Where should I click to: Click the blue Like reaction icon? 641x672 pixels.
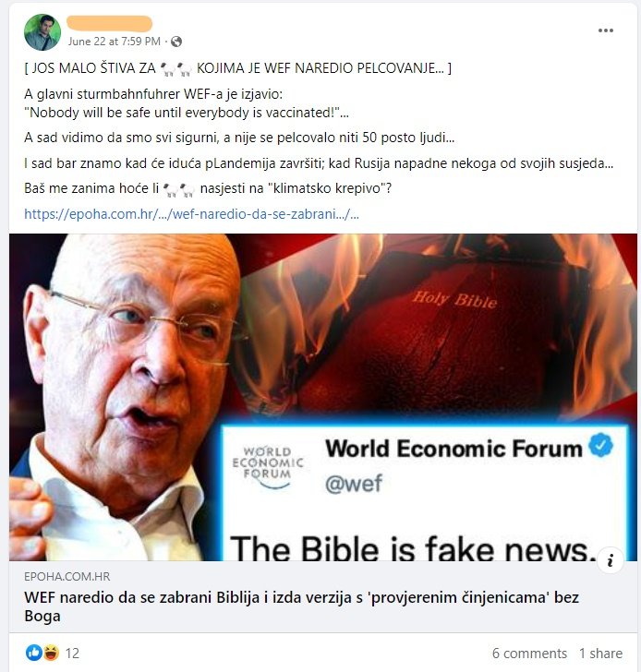[34, 653]
